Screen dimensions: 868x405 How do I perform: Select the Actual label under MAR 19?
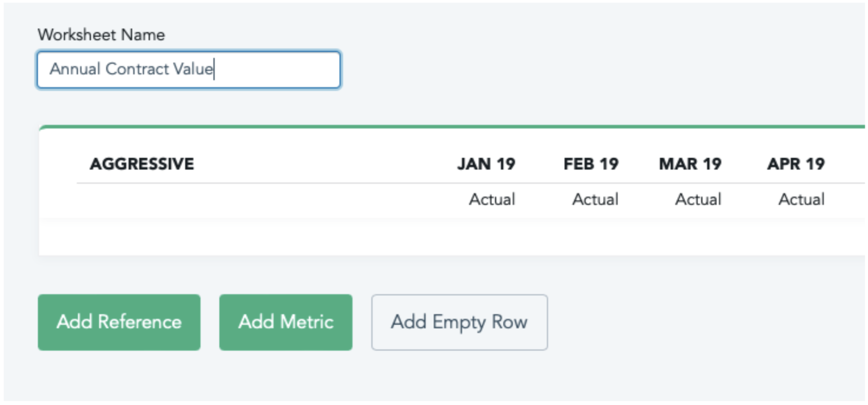(698, 199)
